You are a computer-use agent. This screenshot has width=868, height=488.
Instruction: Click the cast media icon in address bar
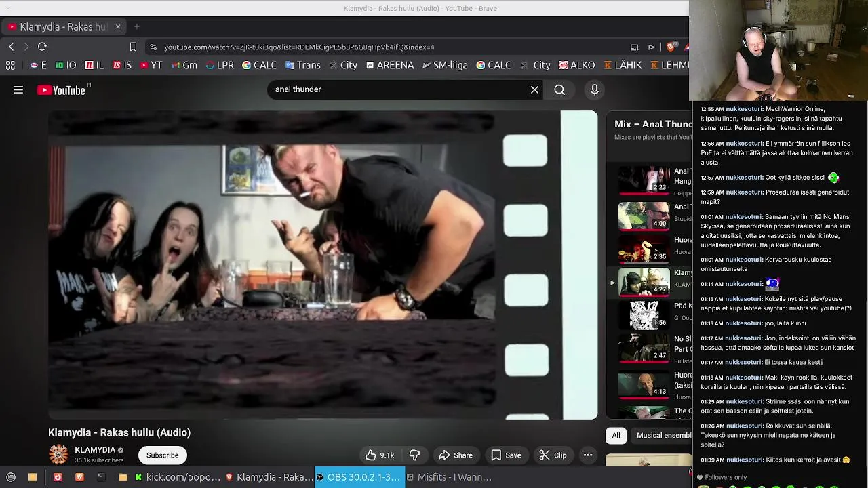click(635, 47)
